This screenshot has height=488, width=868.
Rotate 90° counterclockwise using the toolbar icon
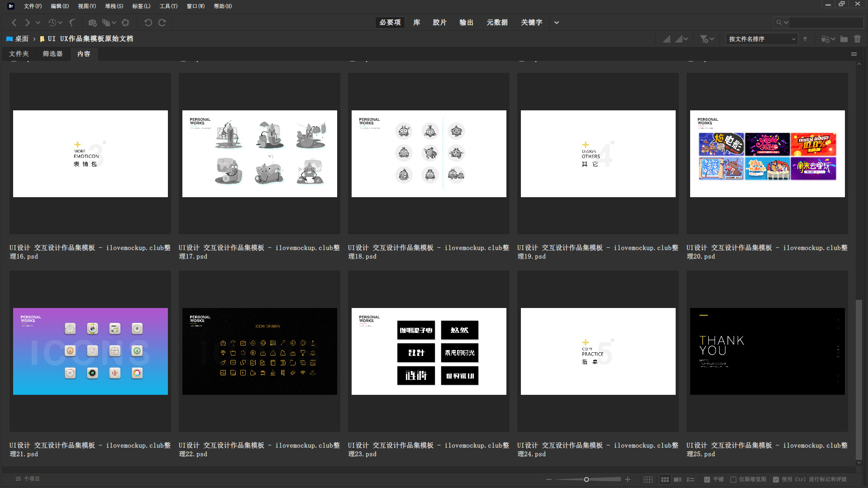pyautogui.click(x=148, y=23)
